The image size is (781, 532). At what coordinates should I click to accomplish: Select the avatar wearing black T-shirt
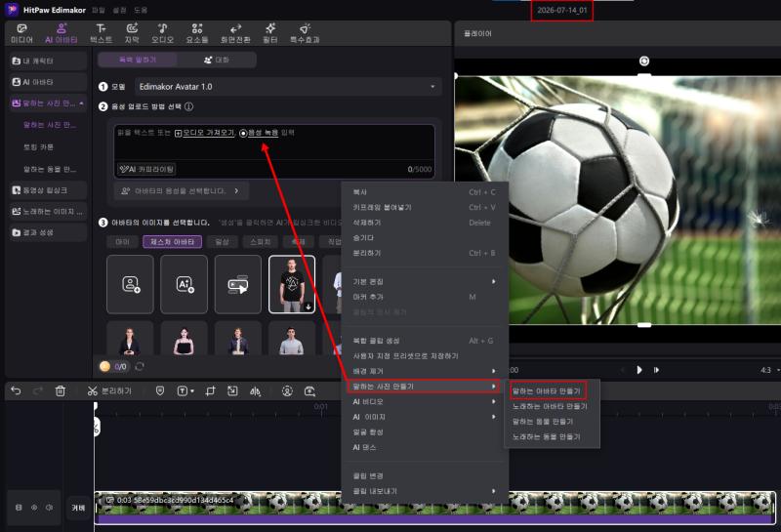click(292, 284)
